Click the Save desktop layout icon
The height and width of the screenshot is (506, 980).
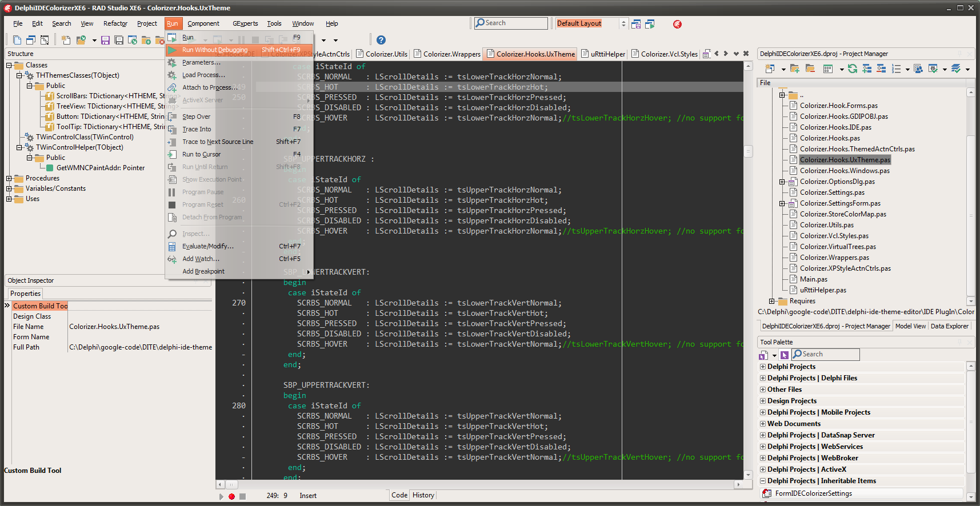636,24
